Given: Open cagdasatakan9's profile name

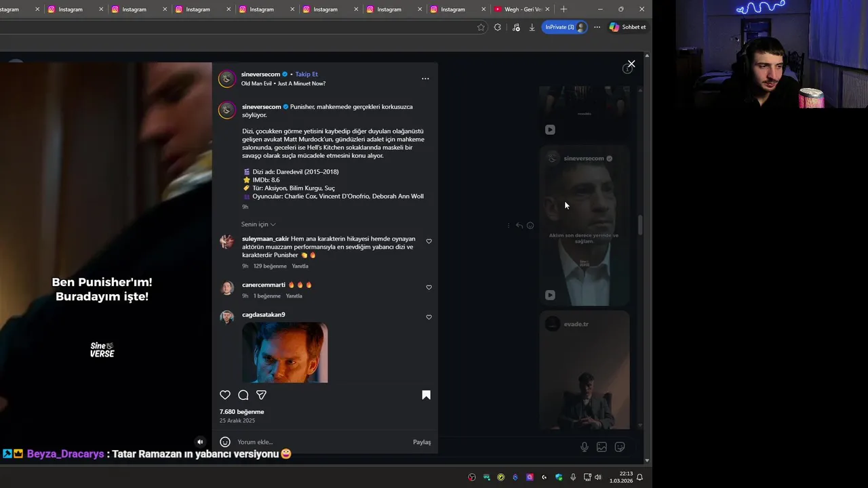Looking at the screenshot, I should 263,314.
